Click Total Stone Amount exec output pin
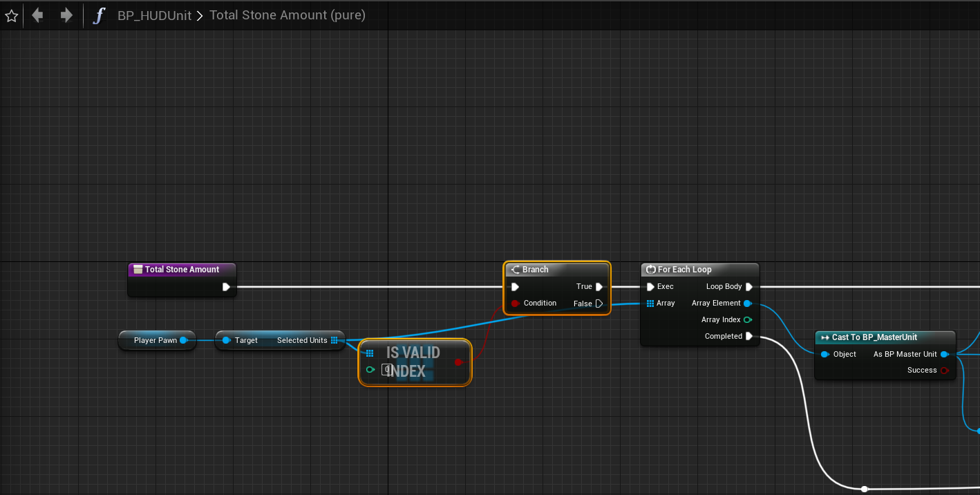980x495 pixels. click(x=226, y=287)
